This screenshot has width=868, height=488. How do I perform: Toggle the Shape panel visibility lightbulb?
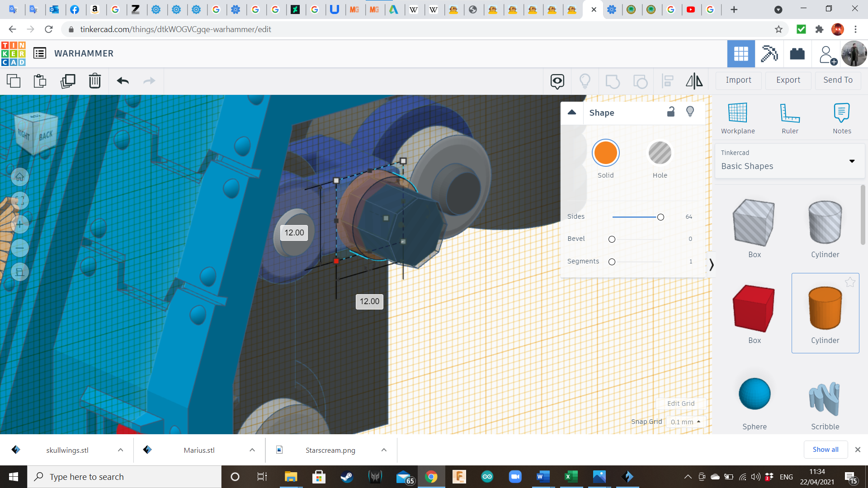(x=690, y=112)
